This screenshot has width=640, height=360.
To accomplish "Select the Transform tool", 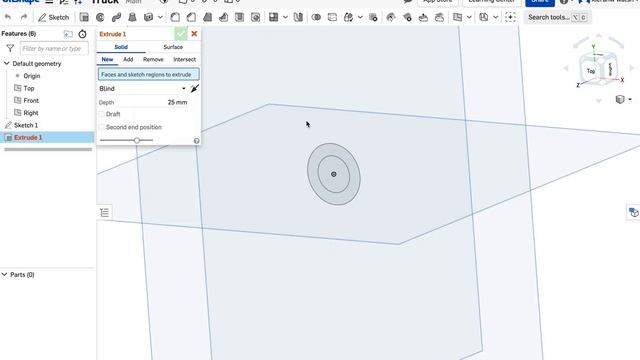I will point(348,17).
